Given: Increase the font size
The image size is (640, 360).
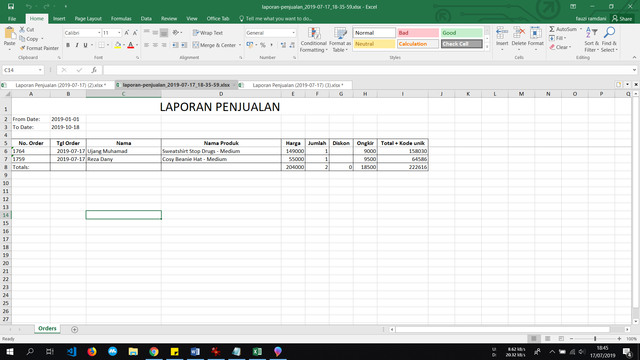Looking at the screenshot, I should pyautogui.click(x=127, y=33).
